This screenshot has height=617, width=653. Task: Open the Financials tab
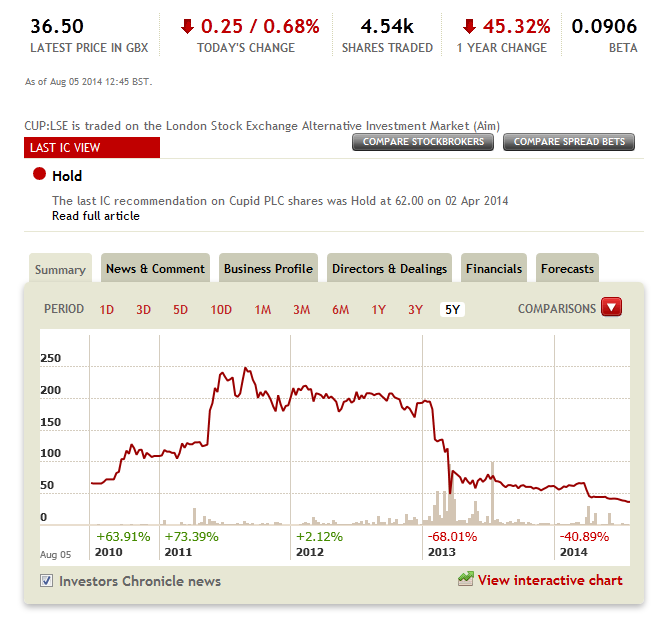click(x=494, y=269)
